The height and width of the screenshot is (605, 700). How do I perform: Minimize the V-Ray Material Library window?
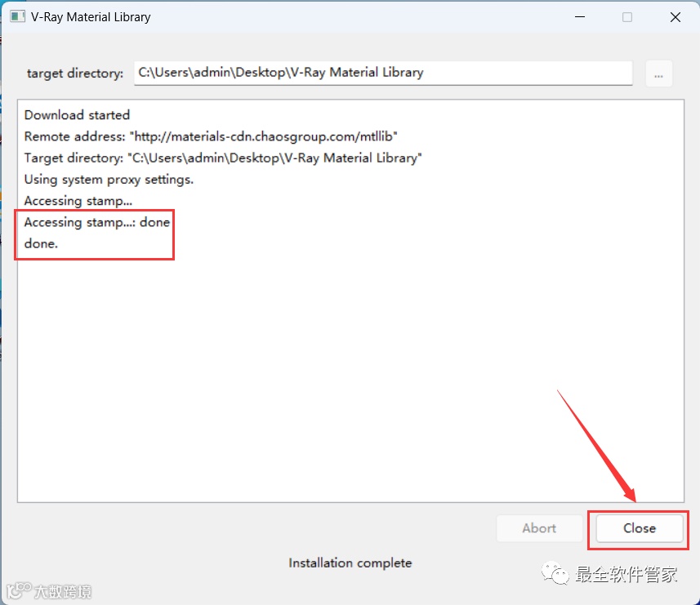coord(580,17)
